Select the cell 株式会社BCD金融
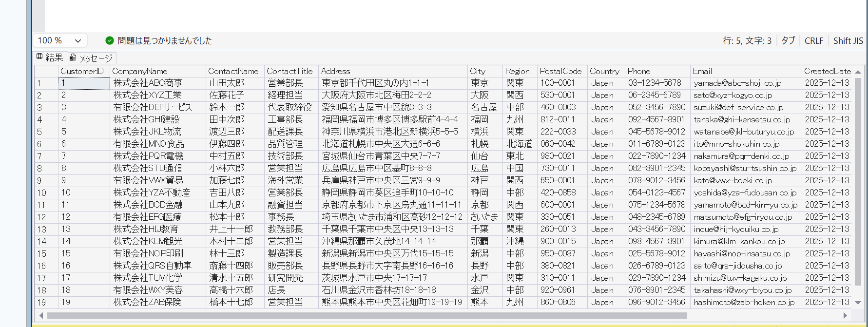Screen dimensions: 868x327 click(x=158, y=205)
